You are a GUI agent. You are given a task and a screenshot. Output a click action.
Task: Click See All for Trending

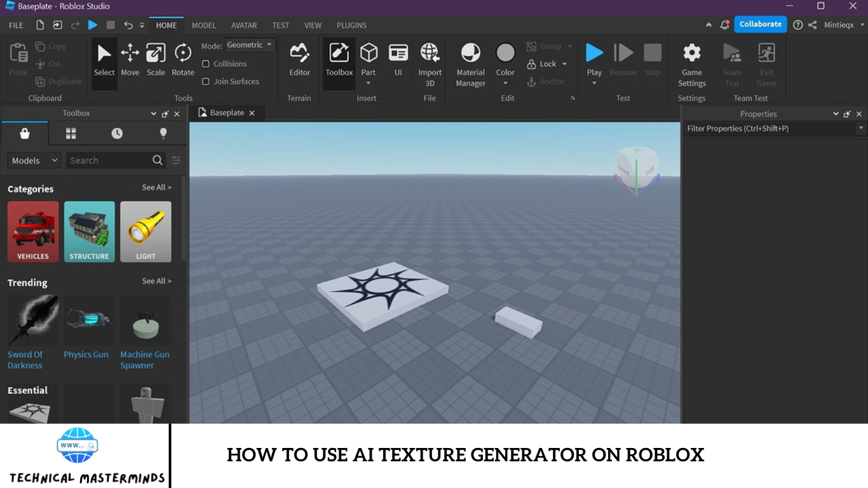pyautogui.click(x=156, y=281)
